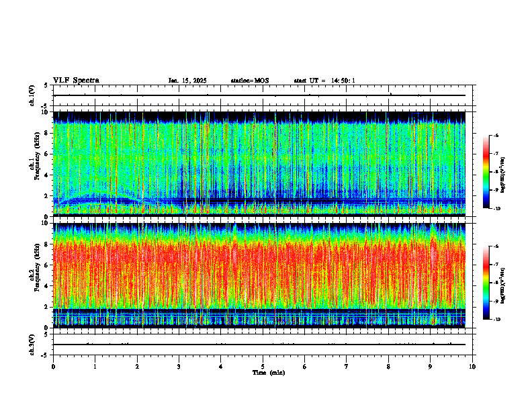Click time axis tick label '0'
The image size is (532, 411).
coord(53,367)
